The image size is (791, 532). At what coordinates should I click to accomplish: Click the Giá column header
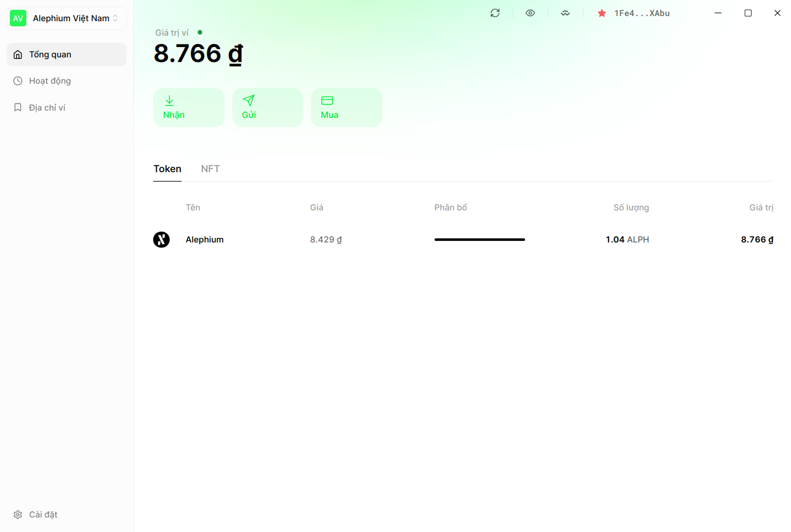(x=317, y=207)
